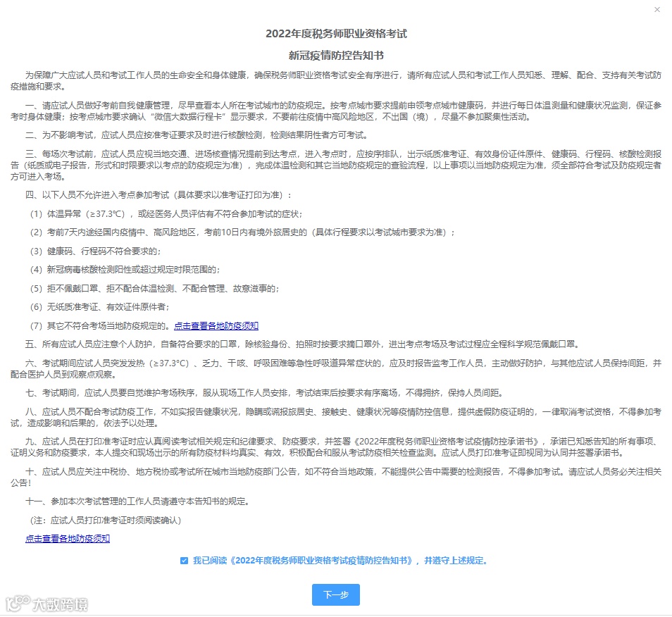Click paragraph 八、应试人员不配合考试防疫工作

tap(336, 418)
